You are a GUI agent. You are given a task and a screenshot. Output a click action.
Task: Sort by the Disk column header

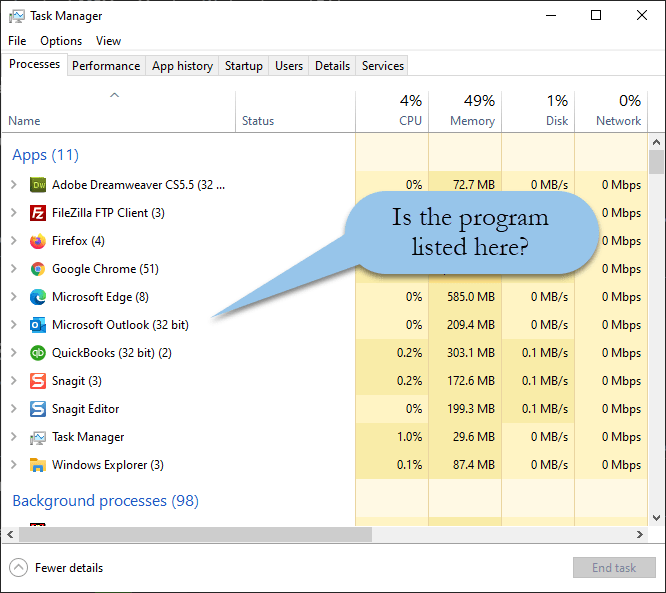[538, 111]
